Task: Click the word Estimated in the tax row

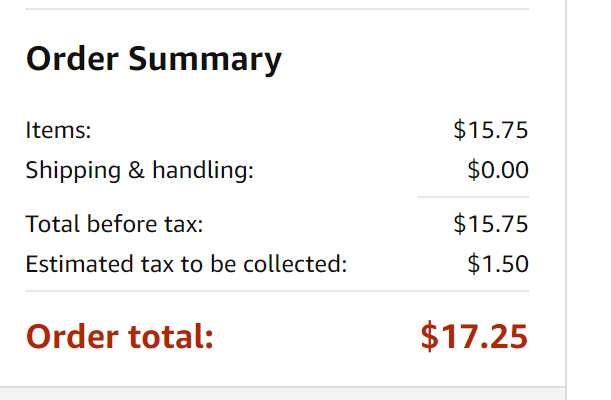Action: [79, 264]
